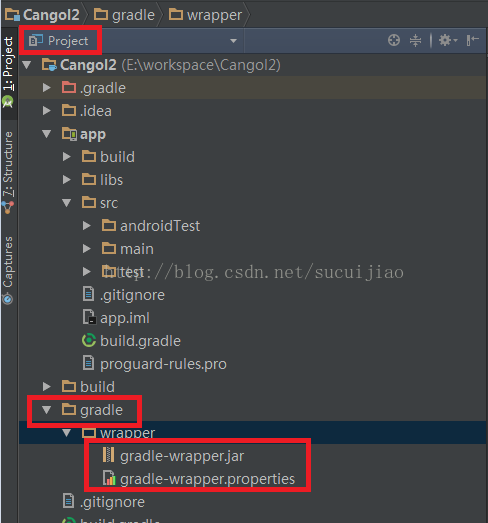
Task: Select the gradle folder icon
Action: [69, 410]
